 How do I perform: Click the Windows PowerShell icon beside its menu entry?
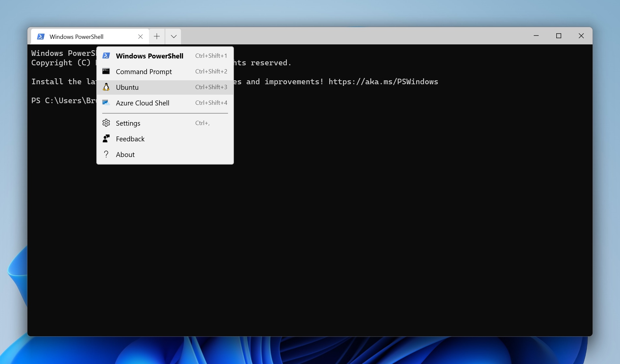(106, 55)
